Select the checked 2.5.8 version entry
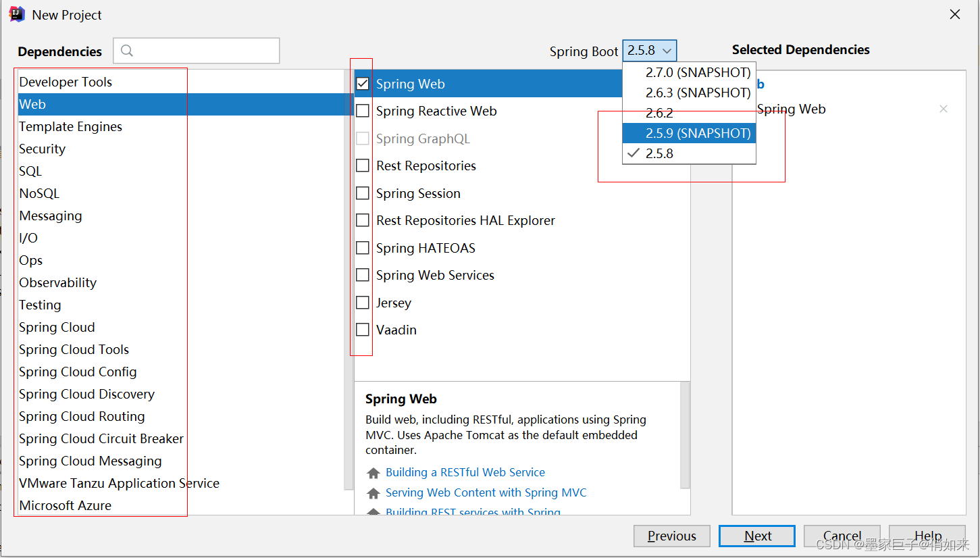 [689, 153]
